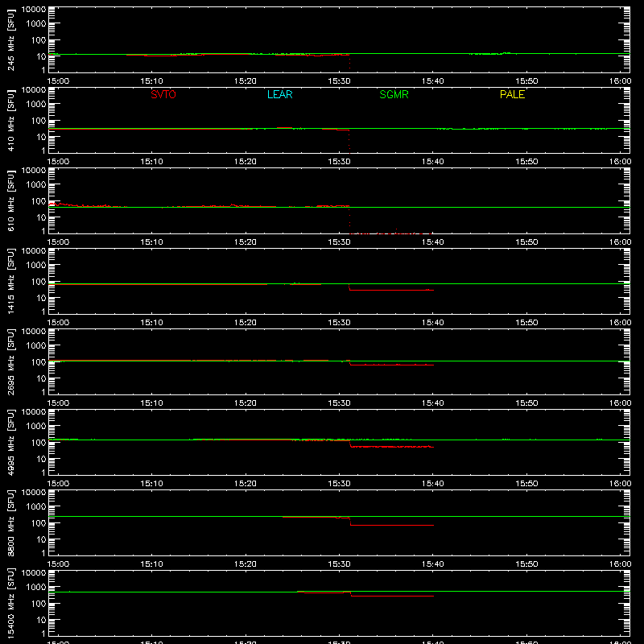
Task: Select the '15400 MHz [SFU]' axis title
Action: [10, 603]
